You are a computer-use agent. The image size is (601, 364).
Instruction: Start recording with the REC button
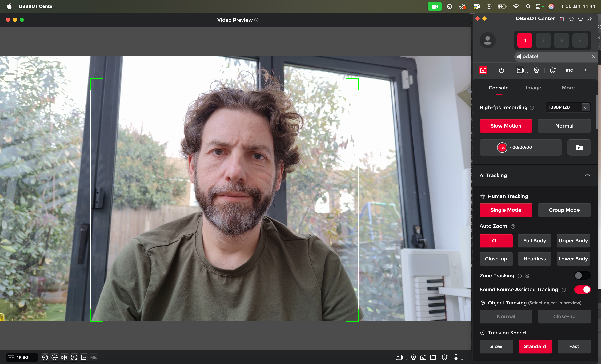502,147
